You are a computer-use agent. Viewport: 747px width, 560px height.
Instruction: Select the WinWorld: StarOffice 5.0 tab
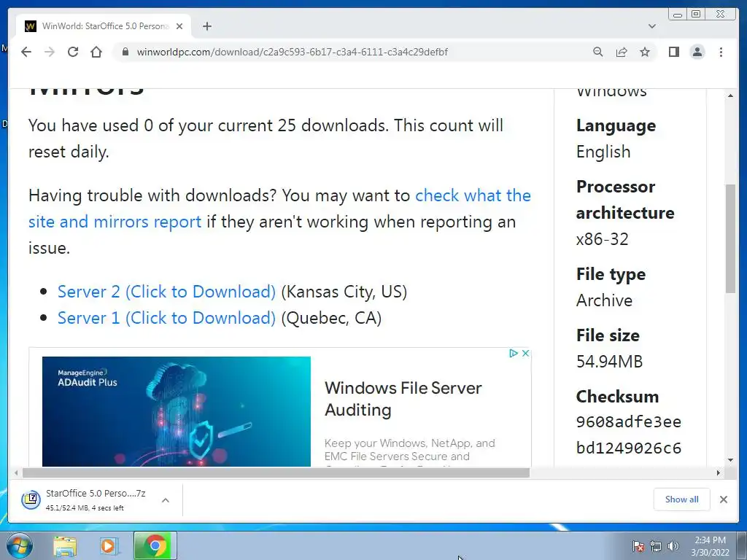pyautogui.click(x=104, y=26)
